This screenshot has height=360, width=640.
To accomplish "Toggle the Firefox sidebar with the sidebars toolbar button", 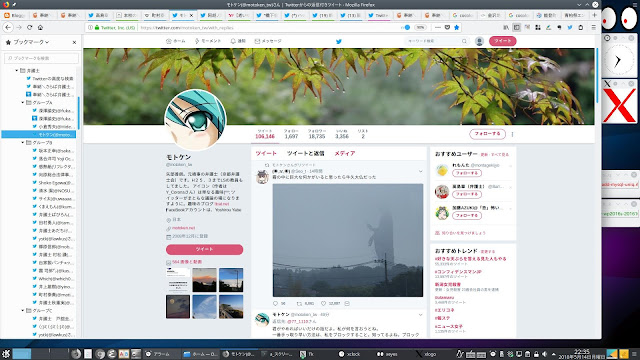I will pos(516,27).
